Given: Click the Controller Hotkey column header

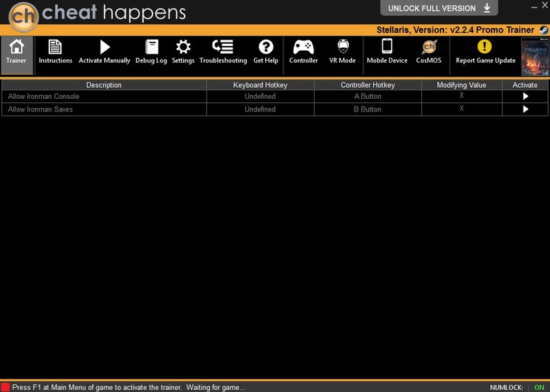Looking at the screenshot, I should (x=368, y=85).
